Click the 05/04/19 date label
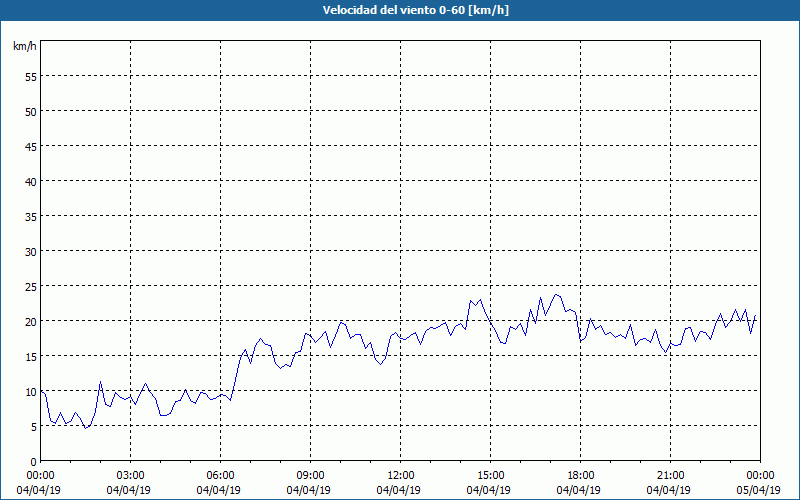The image size is (800, 500). [x=759, y=490]
